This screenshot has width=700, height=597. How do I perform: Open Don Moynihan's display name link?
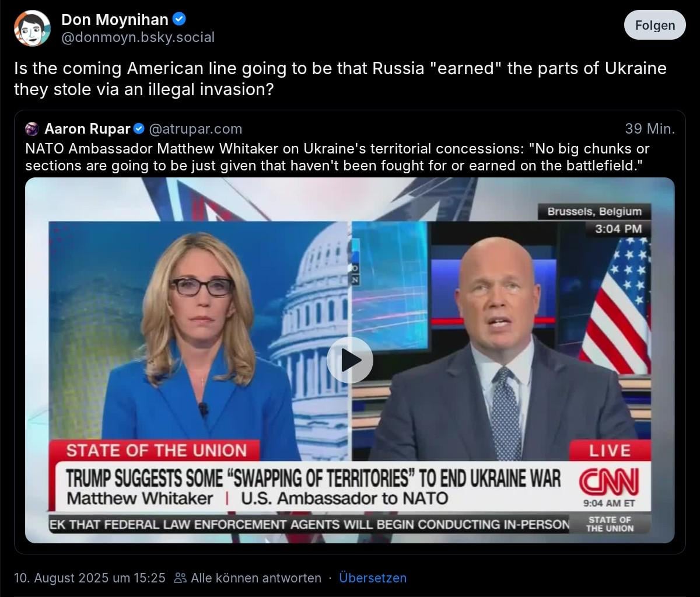[114, 19]
